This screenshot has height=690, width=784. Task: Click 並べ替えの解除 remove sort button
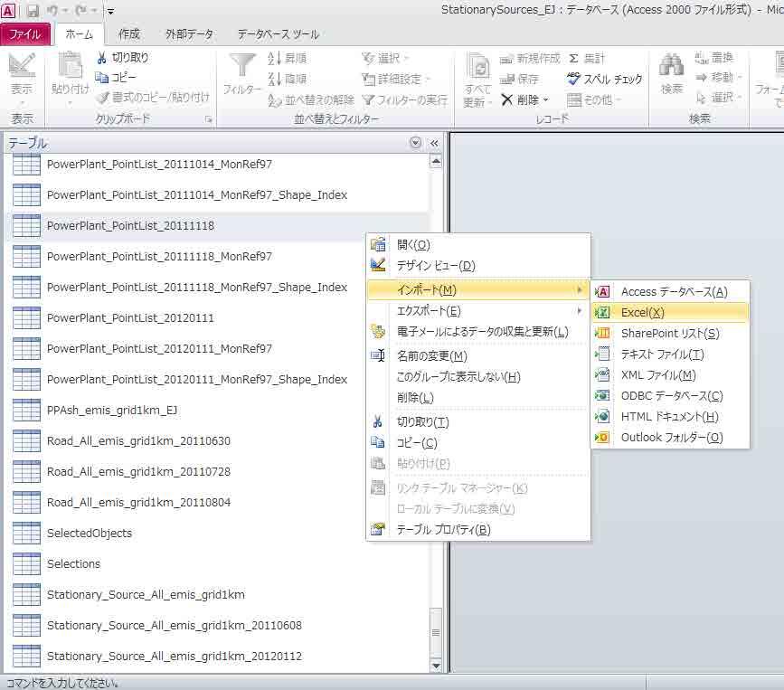[310, 100]
